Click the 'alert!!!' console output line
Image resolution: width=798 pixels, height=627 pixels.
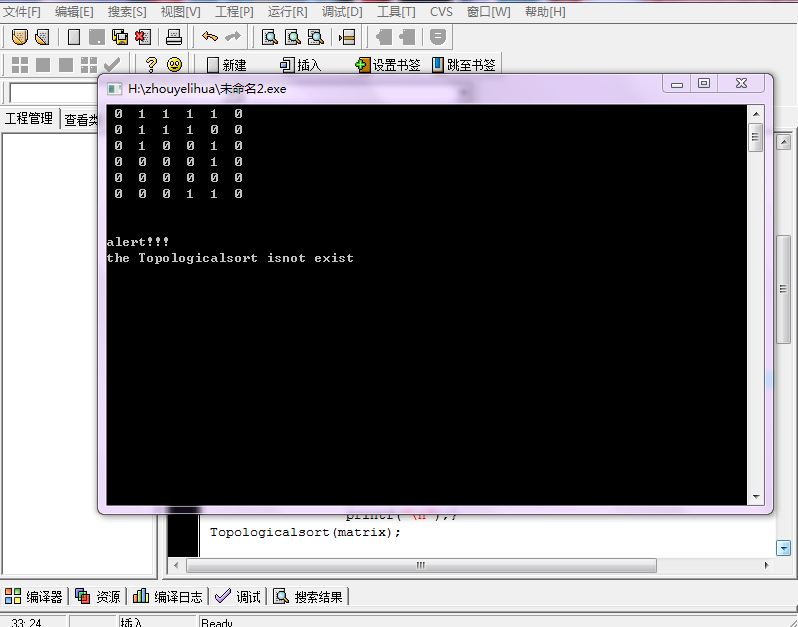click(138, 242)
